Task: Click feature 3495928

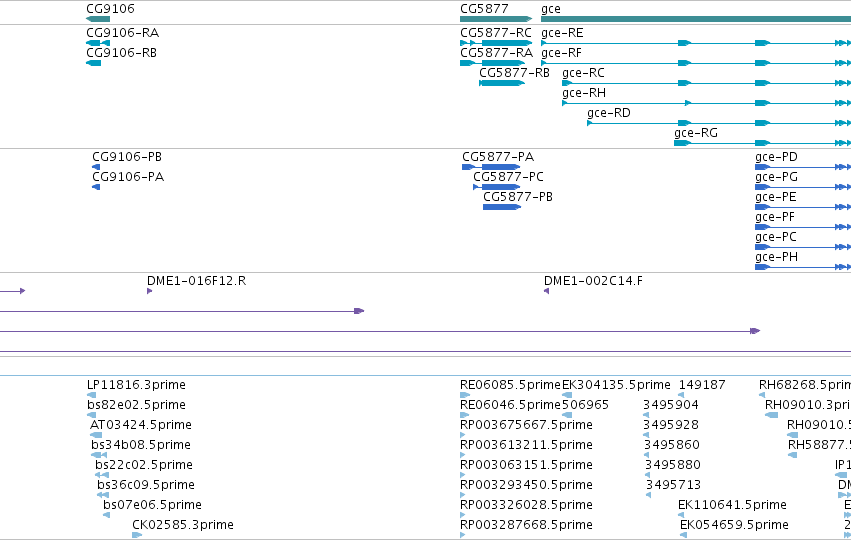Action: (x=671, y=425)
